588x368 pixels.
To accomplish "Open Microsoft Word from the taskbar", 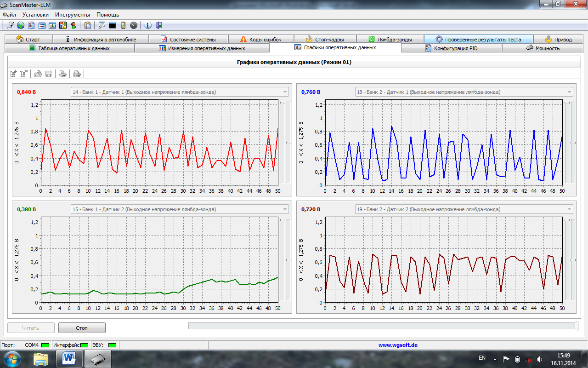I will [x=69, y=358].
